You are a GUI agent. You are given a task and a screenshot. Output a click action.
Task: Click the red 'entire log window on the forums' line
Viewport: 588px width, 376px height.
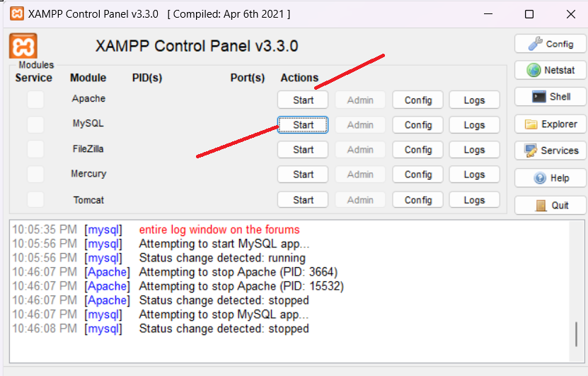(x=219, y=230)
